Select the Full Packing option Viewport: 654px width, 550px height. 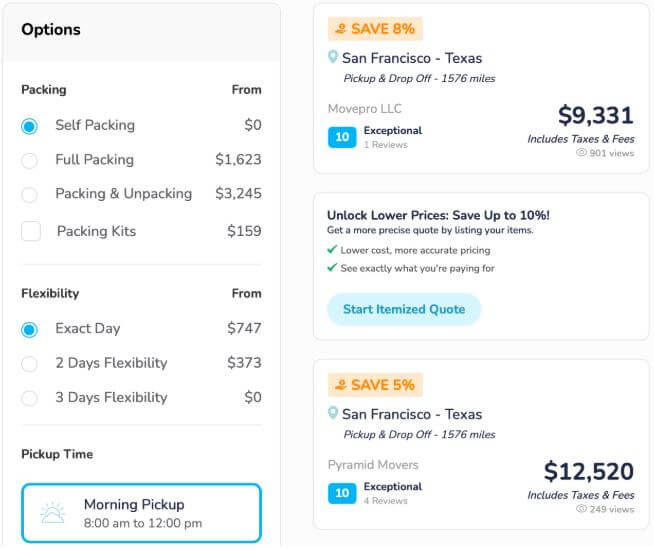click(30, 160)
